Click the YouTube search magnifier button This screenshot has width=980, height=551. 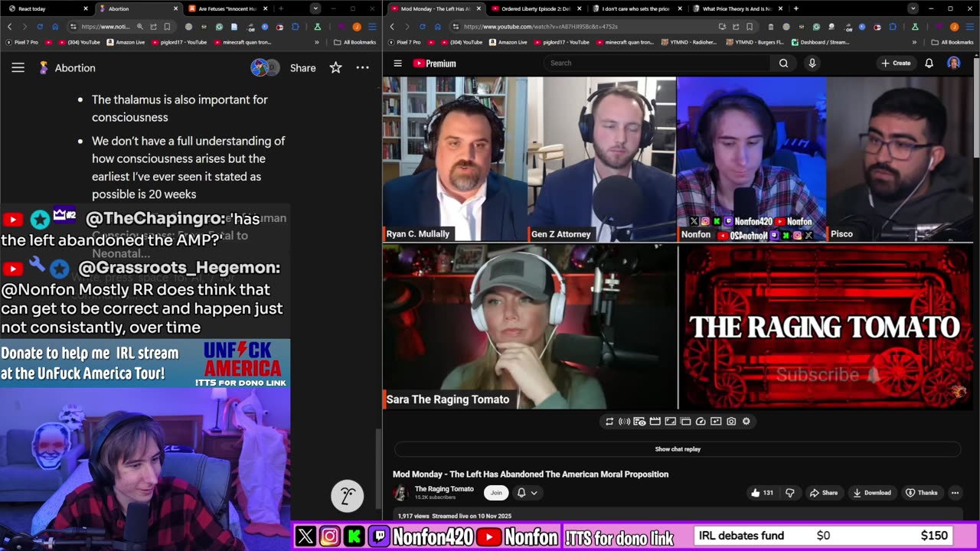(x=783, y=63)
